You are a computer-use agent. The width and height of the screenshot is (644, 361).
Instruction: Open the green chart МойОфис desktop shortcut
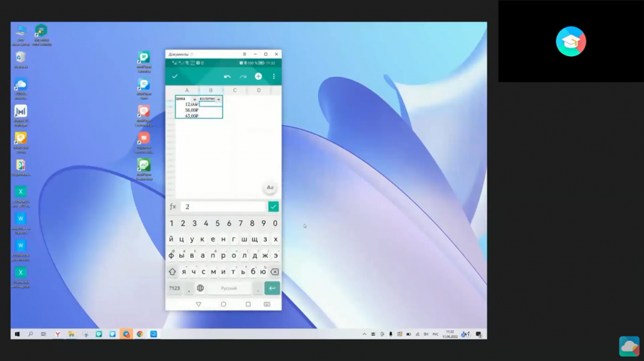(144, 169)
